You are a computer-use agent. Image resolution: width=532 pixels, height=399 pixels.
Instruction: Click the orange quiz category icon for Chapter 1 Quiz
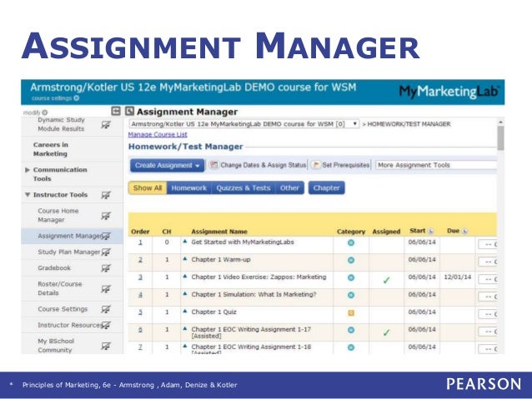pos(351,312)
